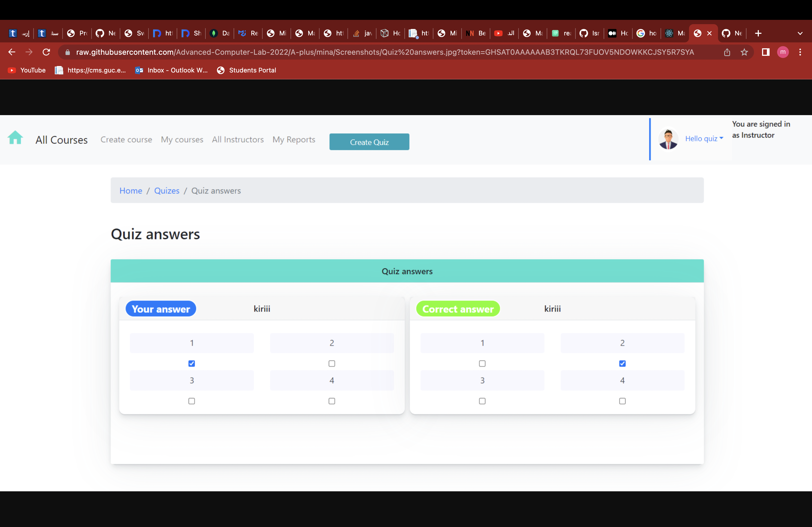Click the instructor profile avatar
The image size is (812, 527).
coord(668,139)
